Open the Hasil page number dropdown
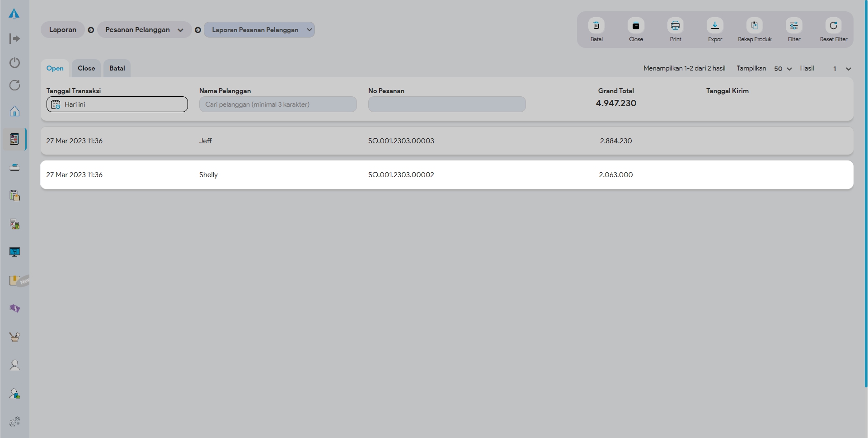This screenshot has width=868, height=438. tap(842, 69)
